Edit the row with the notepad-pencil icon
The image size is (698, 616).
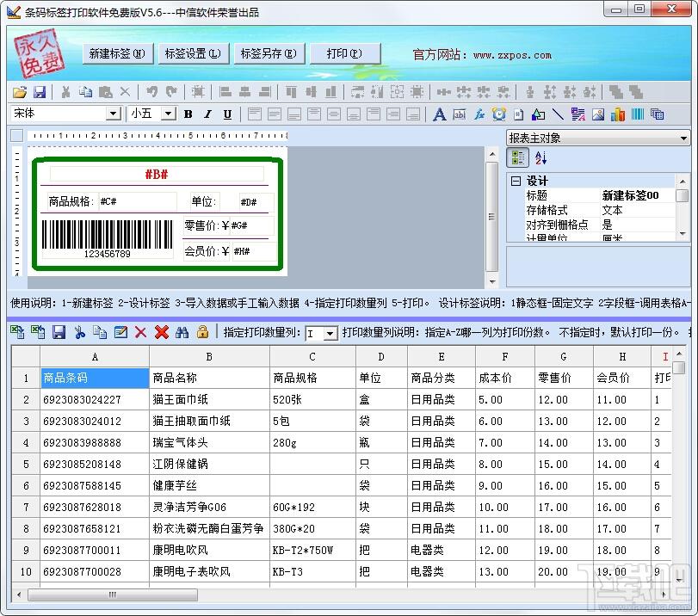(x=120, y=332)
